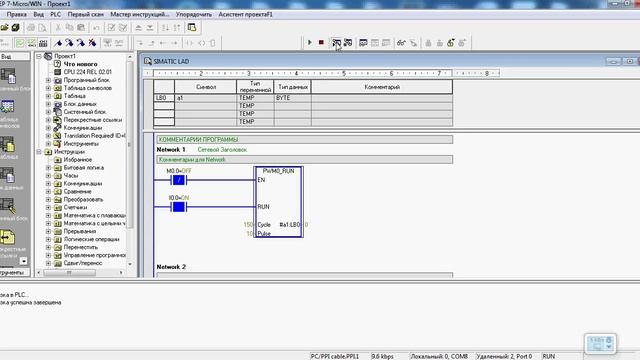Expand Счетчики instruction folder

pos(48,207)
